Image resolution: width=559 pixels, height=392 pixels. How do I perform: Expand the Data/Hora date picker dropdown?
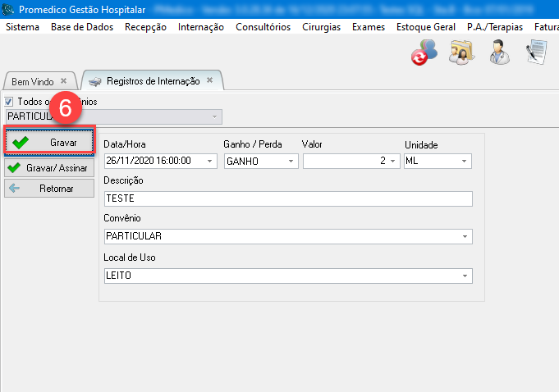208,162
